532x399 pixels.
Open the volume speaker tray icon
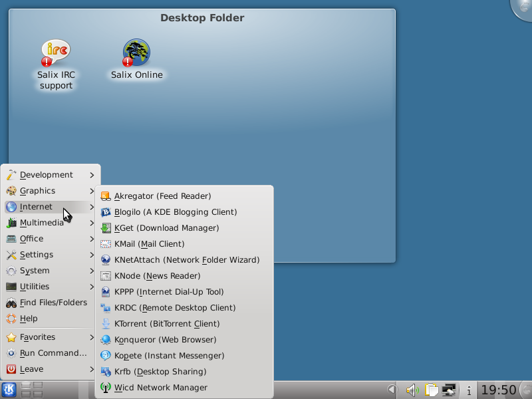pos(412,390)
